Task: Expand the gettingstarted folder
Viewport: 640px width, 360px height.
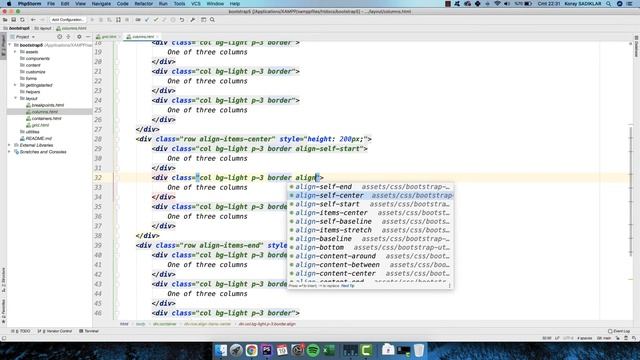Action: (16, 85)
